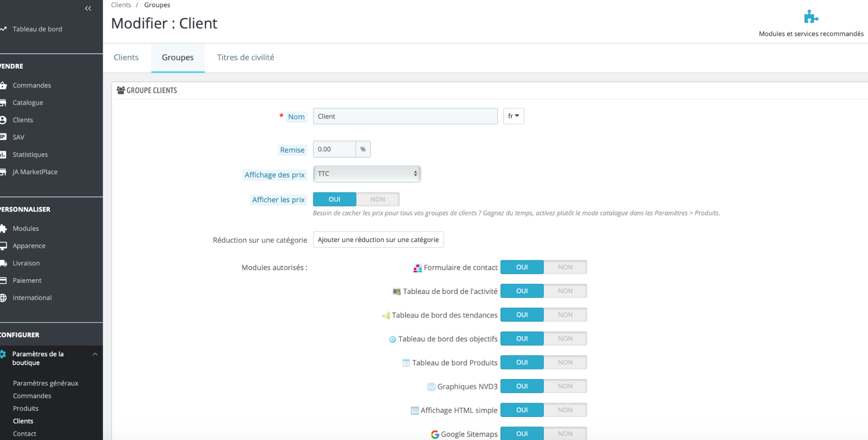Go to Tableau de bord in sidebar
868x440 pixels.
38,29
